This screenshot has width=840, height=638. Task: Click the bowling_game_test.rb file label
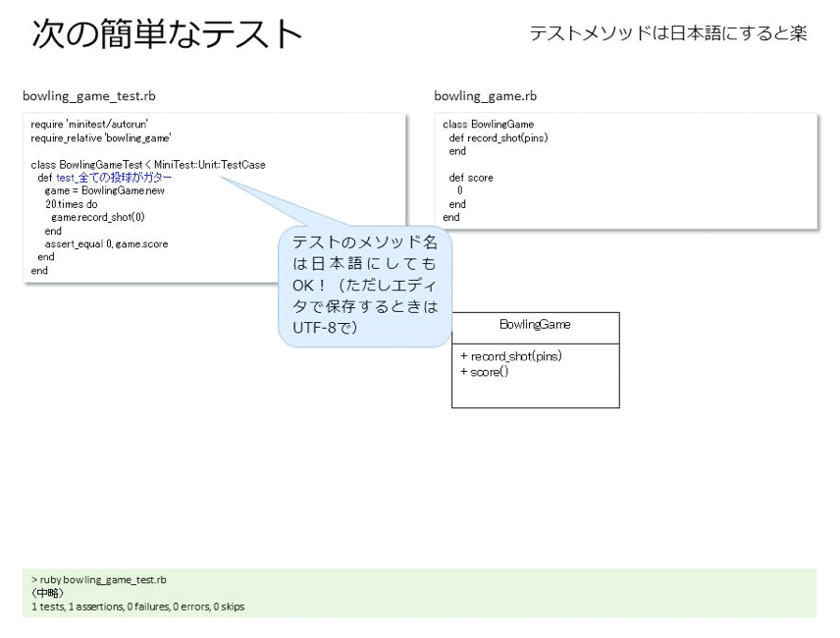point(89,96)
